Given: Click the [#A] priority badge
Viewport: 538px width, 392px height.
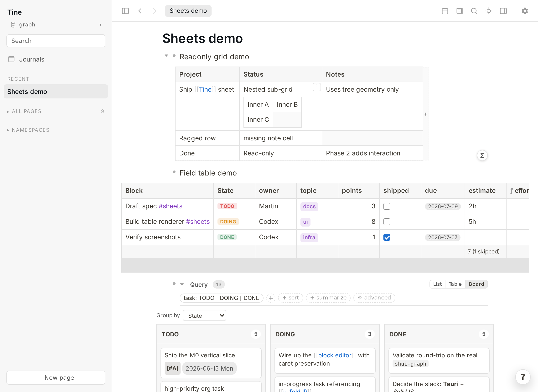Looking at the screenshot, I should [x=173, y=368].
